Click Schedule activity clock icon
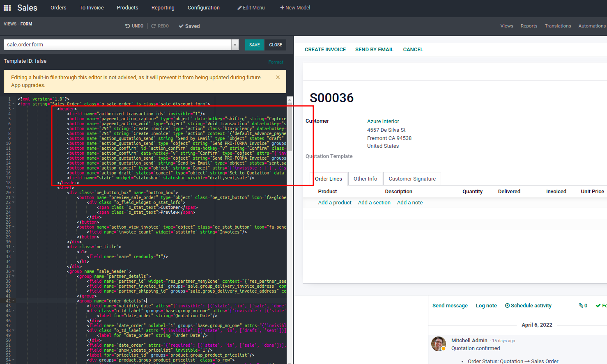Screen dimensions: 607x364 point(507,305)
